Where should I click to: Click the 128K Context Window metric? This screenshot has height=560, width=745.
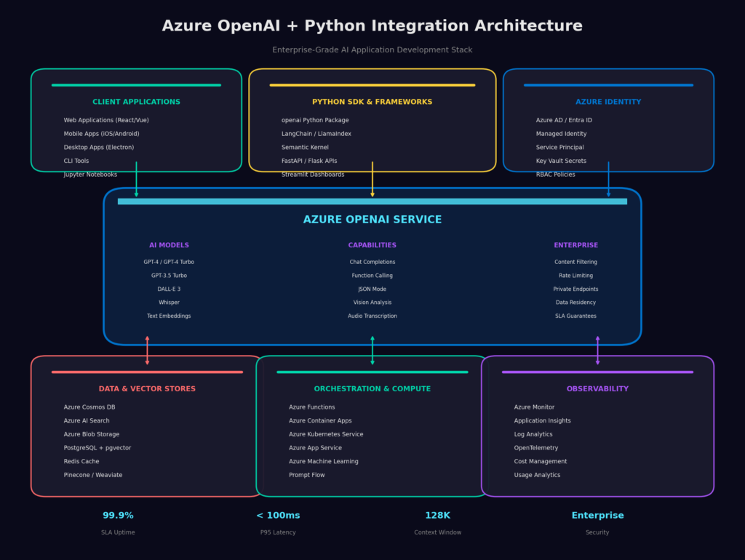437,516
